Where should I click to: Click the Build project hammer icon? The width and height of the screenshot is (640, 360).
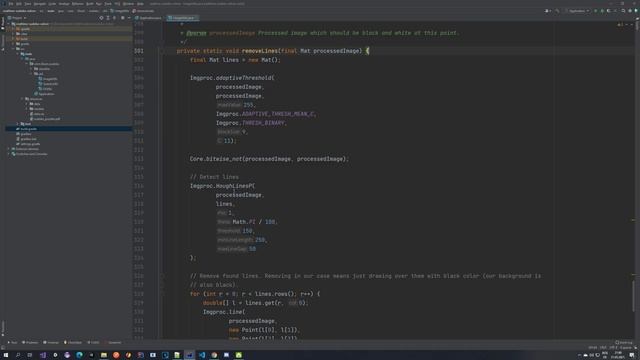click(558, 11)
